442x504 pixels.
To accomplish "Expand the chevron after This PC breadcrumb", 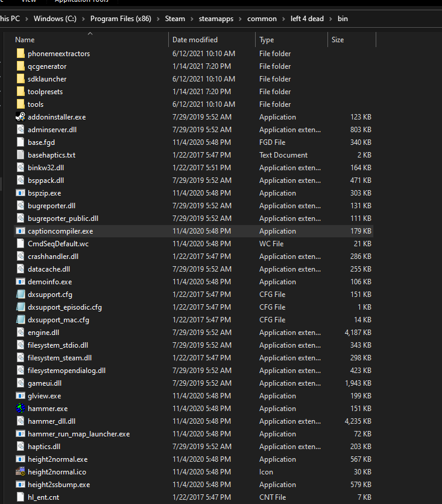I will pyautogui.click(x=27, y=19).
